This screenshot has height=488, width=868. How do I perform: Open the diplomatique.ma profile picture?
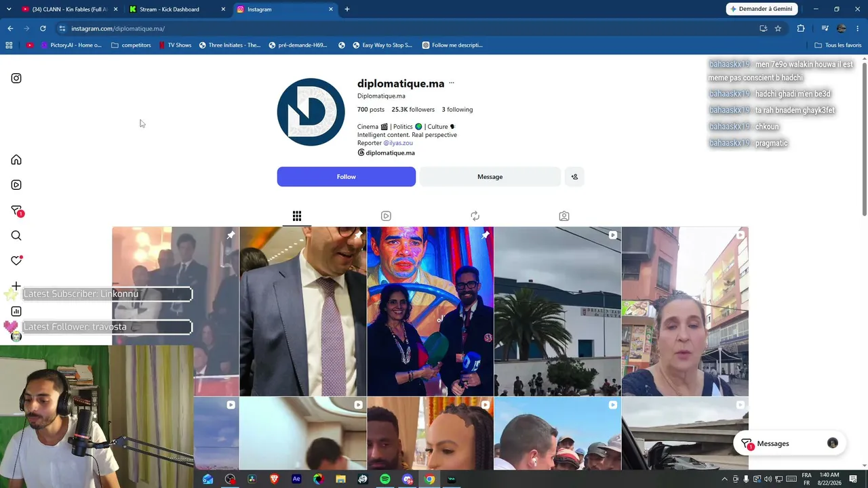click(x=311, y=113)
